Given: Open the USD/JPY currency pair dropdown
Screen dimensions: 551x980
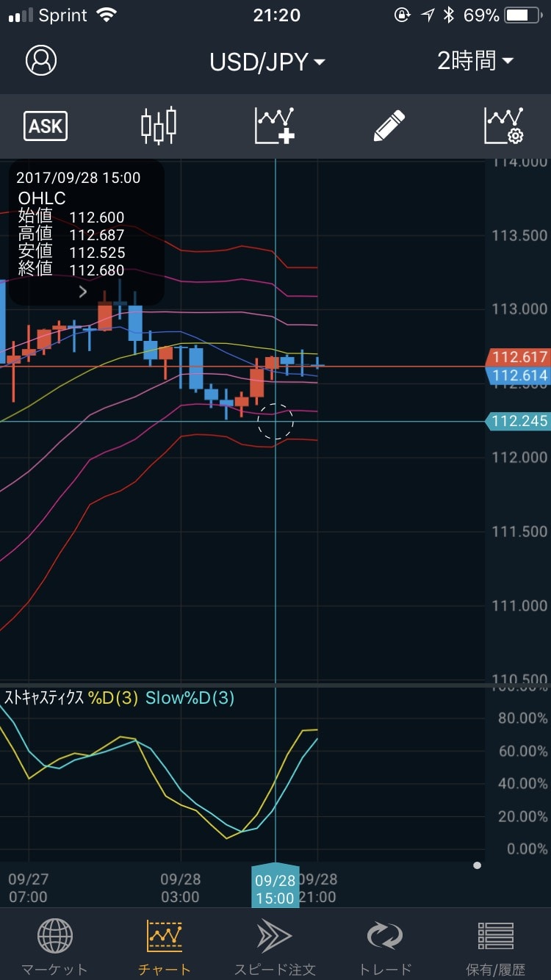Looking at the screenshot, I should (x=267, y=62).
